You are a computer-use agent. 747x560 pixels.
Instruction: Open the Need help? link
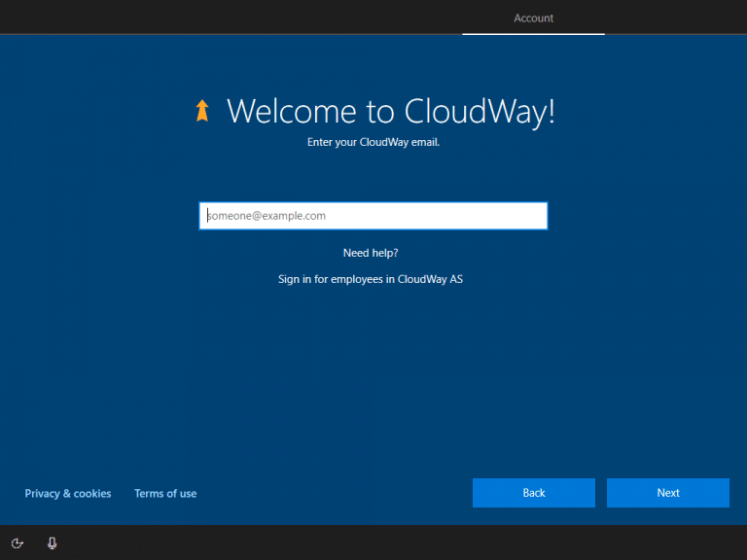pyautogui.click(x=371, y=253)
